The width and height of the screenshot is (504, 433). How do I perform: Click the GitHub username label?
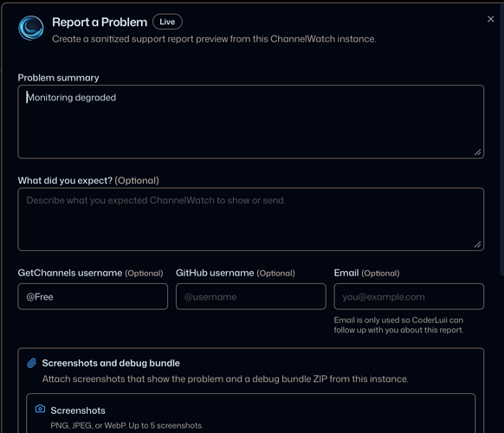[x=215, y=273]
